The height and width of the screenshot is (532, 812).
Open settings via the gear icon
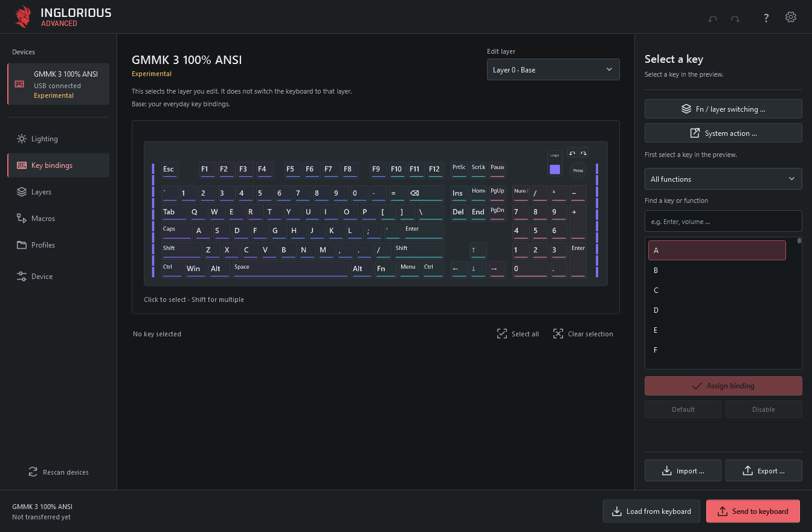click(x=791, y=17)
